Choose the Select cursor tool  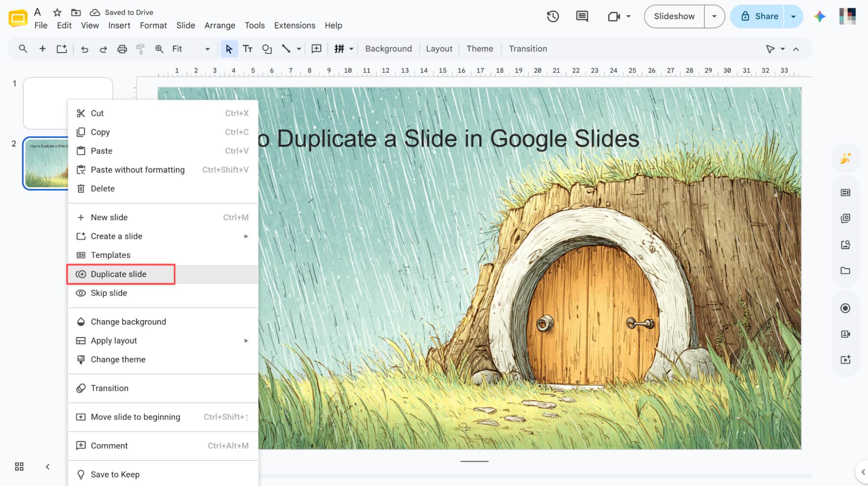point(229,49)
